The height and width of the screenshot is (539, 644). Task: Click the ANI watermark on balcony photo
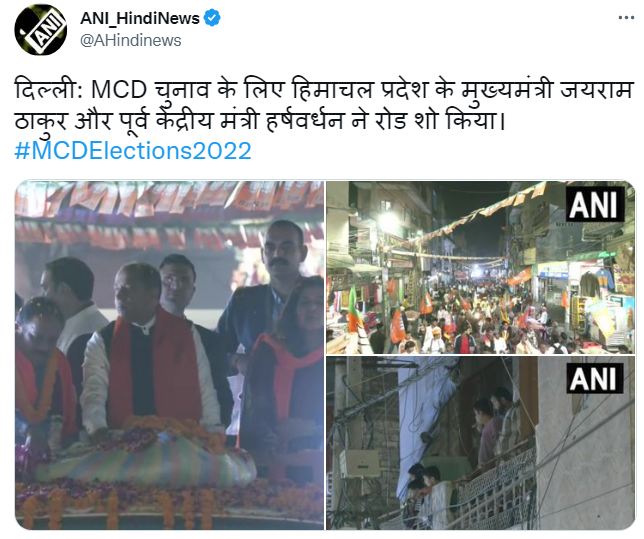[x=595, y=378]
